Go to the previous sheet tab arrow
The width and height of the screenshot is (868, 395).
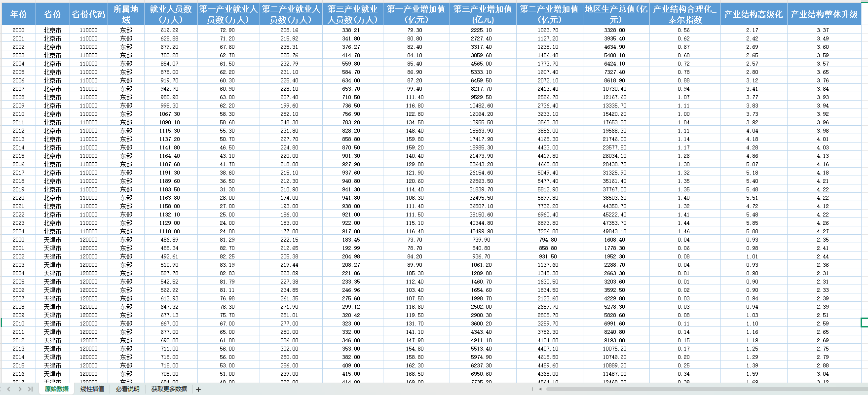8,389
